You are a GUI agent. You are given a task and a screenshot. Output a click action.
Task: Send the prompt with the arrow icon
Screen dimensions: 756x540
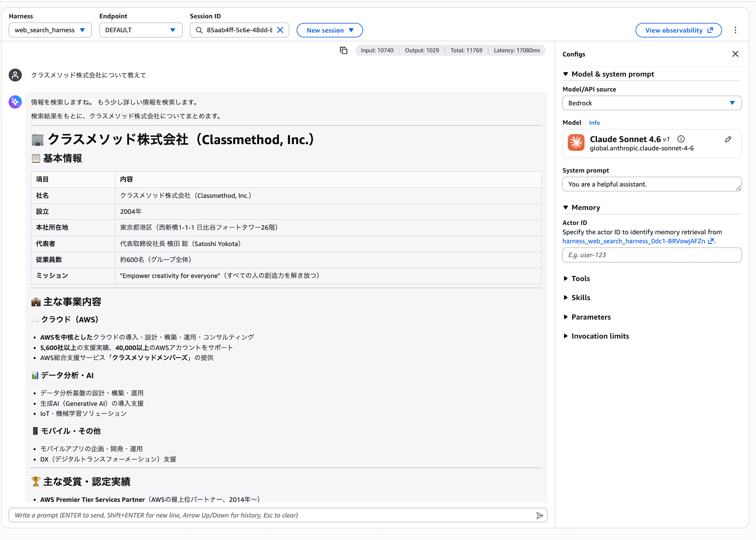(539, 515)
